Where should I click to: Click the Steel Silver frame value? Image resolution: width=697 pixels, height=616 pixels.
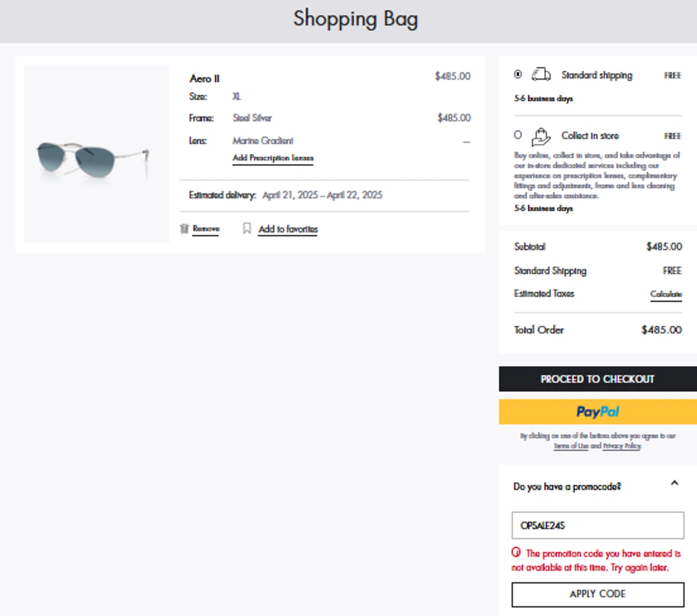click(252, 118)
